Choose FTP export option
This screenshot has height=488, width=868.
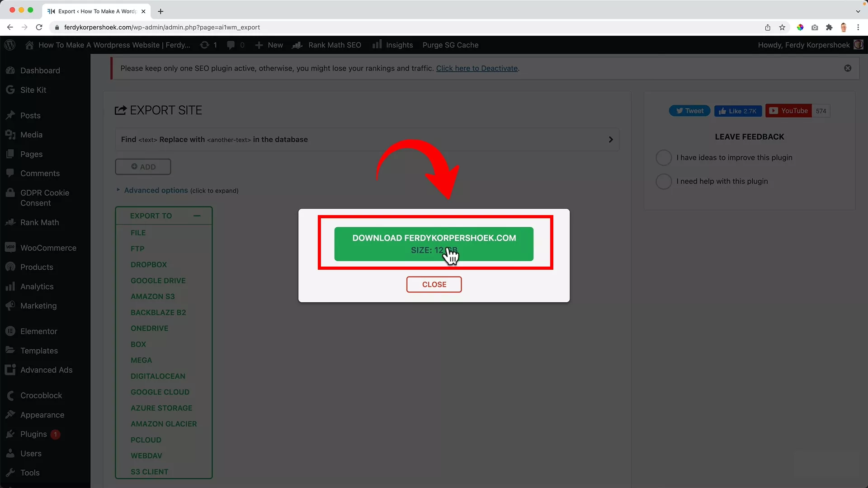pos(137,249)
